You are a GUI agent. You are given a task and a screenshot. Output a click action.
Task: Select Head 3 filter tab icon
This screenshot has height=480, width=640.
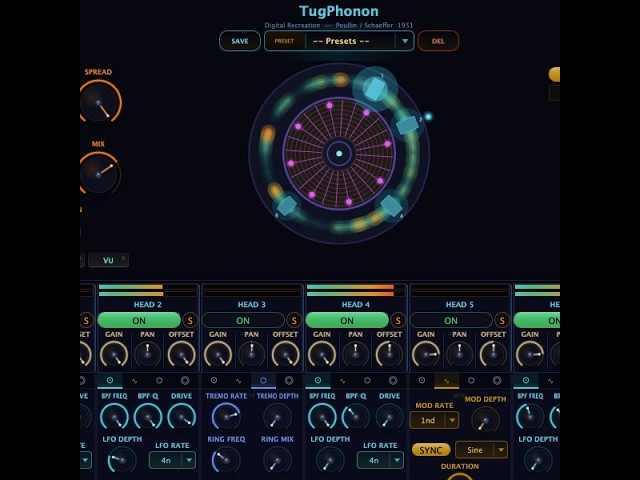click(x=214, y=380)
